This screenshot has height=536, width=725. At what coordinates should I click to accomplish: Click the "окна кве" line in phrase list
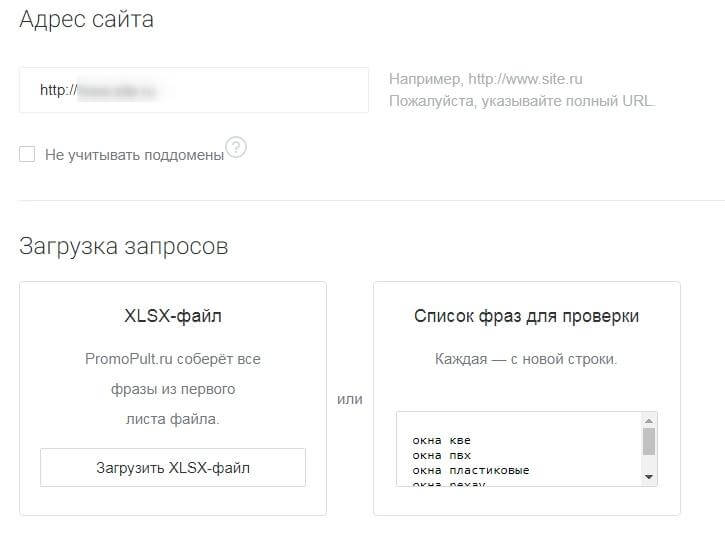click(441, 440)
